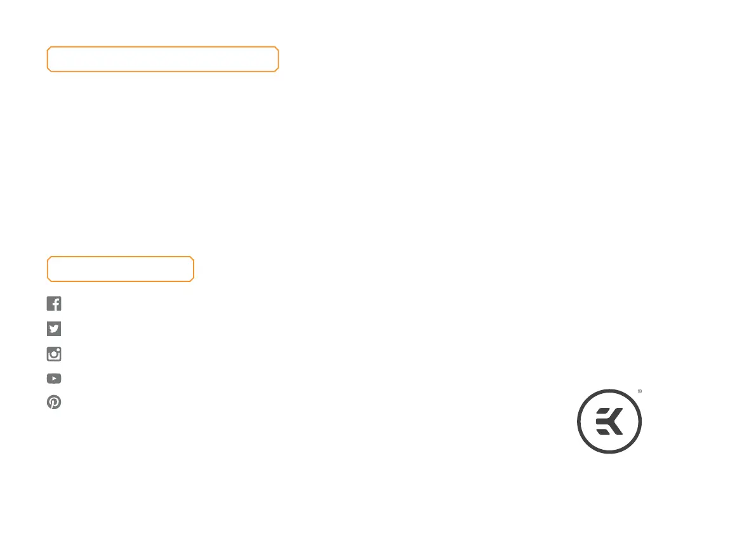
Task: Launch Instagram from the social icon list
Action: (54, 354)
